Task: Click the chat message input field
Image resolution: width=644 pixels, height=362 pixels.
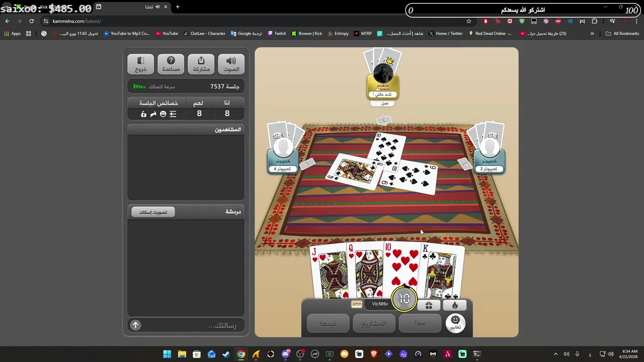Action: [x=193, y=325]
